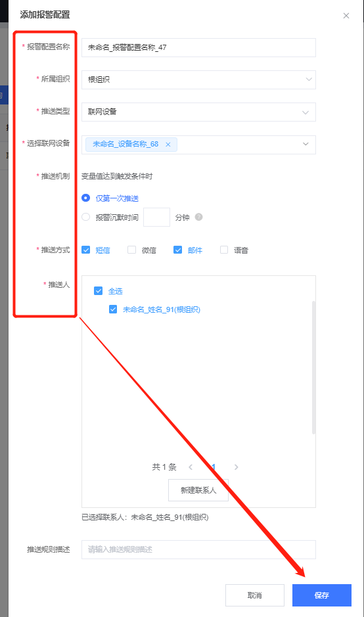
Task: Expand the 推送类型 dropdown
Action: pos(198,112)
